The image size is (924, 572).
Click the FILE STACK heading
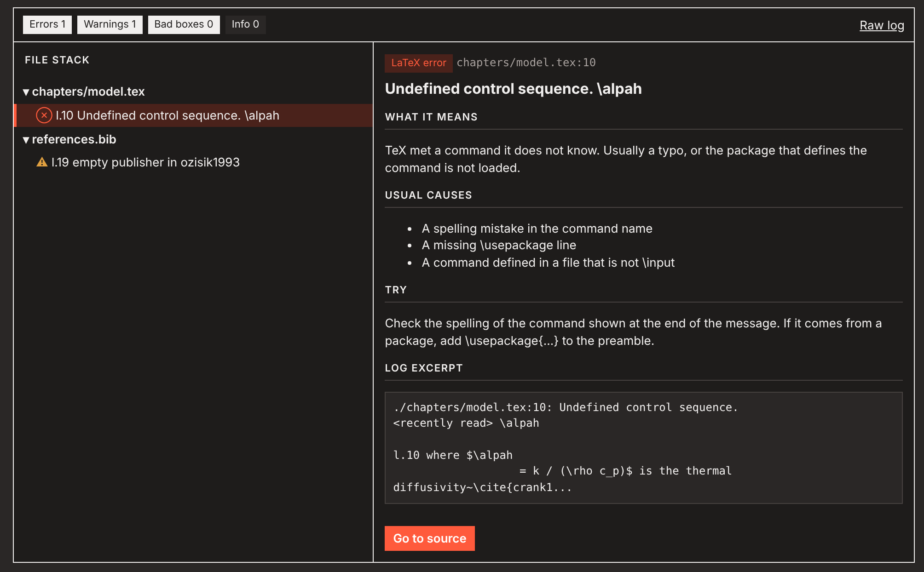[57, 60]
